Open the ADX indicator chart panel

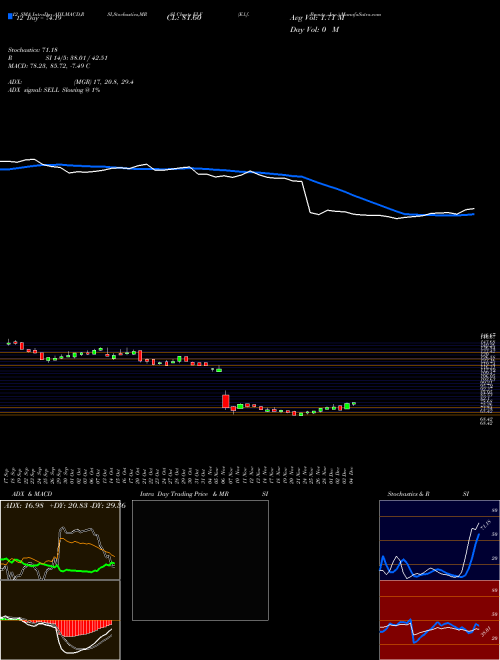(x=60, y=540)
